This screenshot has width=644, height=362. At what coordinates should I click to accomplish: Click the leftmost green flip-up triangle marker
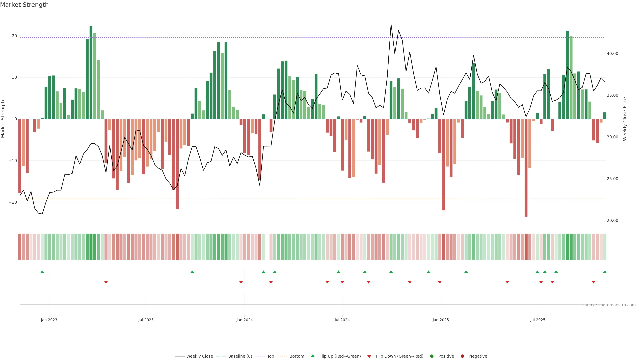coord(42,272)
